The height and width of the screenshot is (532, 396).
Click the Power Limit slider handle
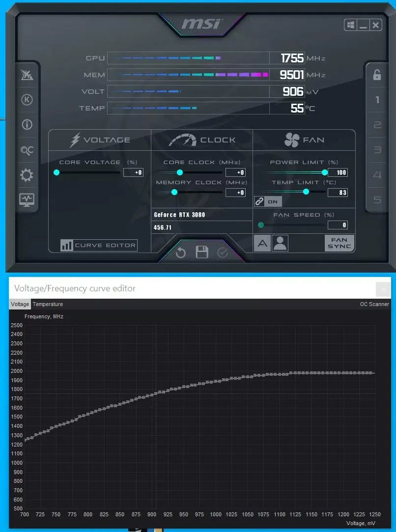[325, 172]
